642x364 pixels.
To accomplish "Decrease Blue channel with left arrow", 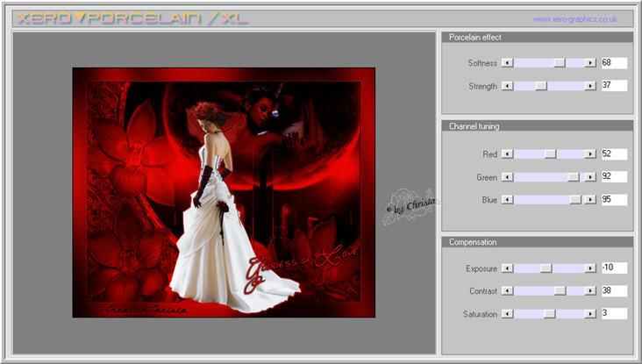I will click(x=507, y=199).
